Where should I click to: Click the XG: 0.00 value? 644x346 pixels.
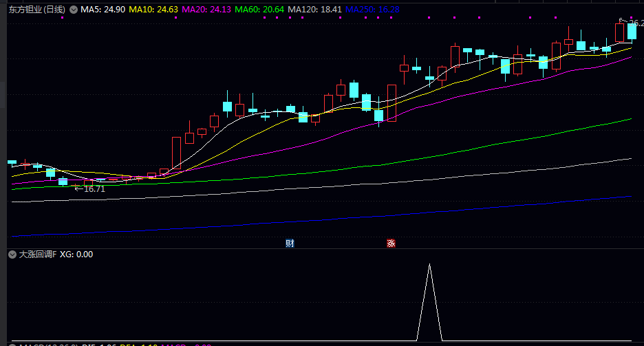tap(76, 255)
